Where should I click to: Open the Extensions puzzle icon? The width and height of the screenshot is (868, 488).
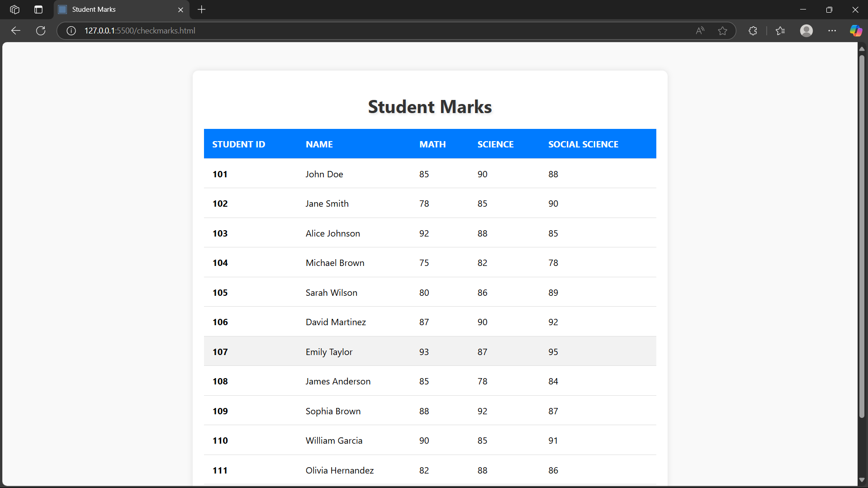[x=753, y=31]
